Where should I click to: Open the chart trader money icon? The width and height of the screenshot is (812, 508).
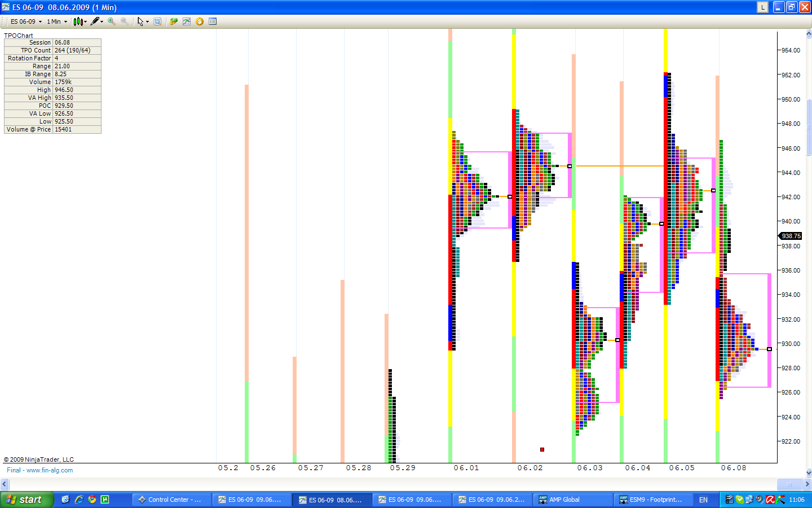(x=174, y=21)
